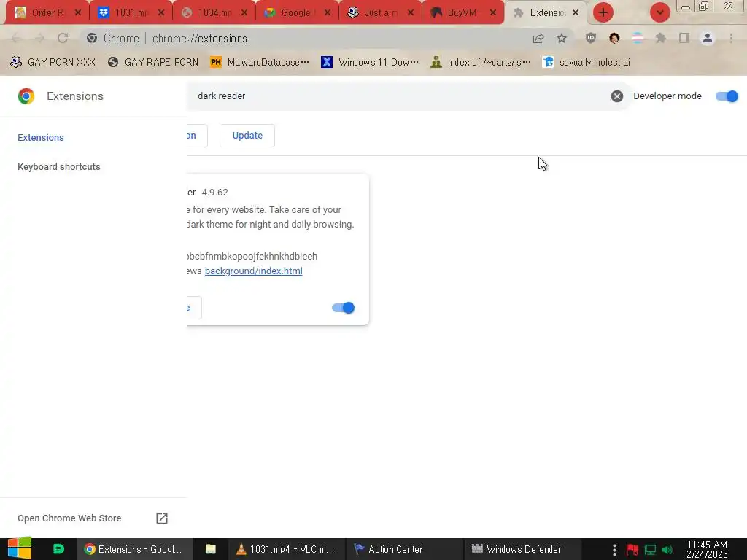Click the back navigation arrow
Image resolution: width=747 pixels, height=560 pixels.
[x=16, y=38]
